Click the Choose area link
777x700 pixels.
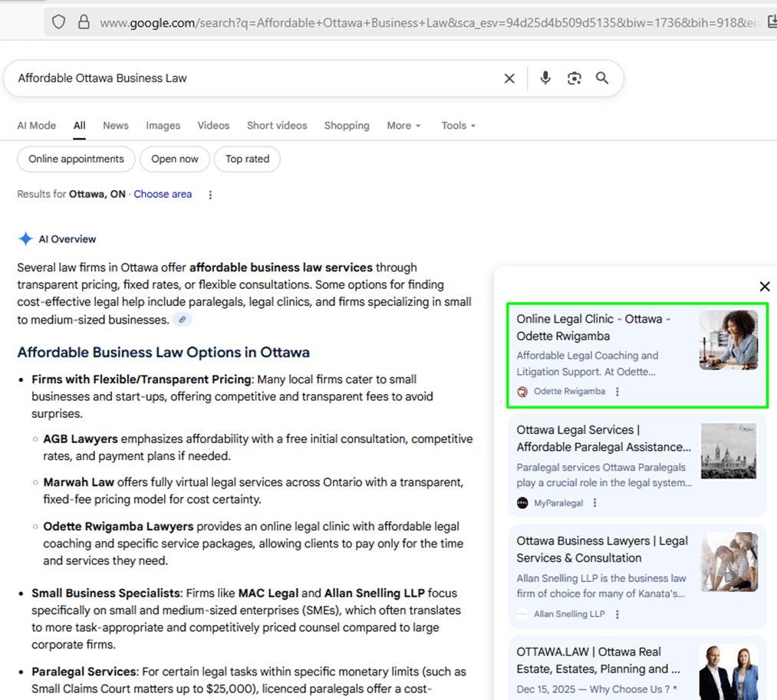point(163,195)
